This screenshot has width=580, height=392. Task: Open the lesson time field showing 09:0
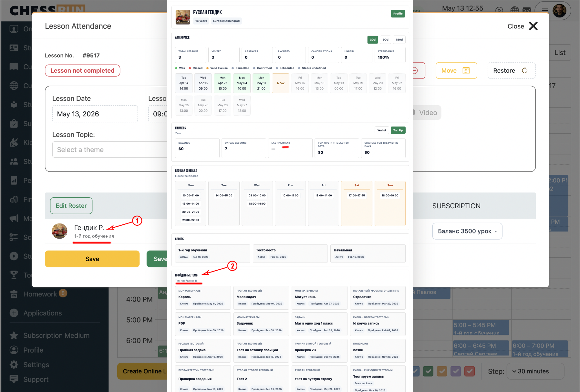(x=158, y=114)
